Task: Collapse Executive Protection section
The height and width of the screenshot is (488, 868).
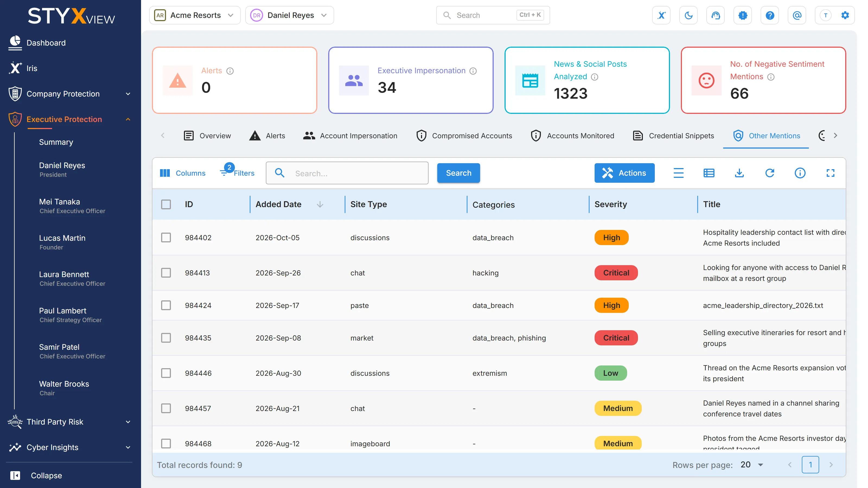Action: (70, 119)
